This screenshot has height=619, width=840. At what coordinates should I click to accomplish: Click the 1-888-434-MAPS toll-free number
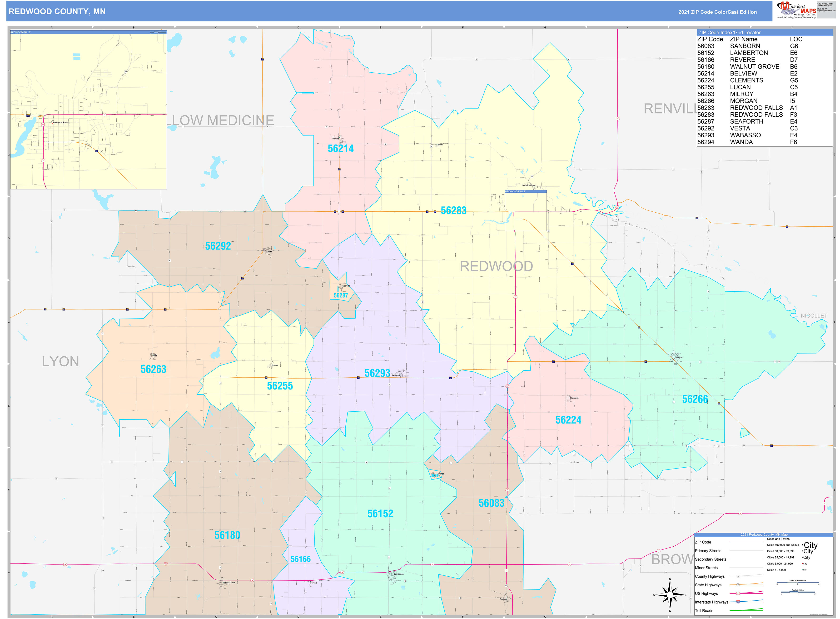[825, 6]
